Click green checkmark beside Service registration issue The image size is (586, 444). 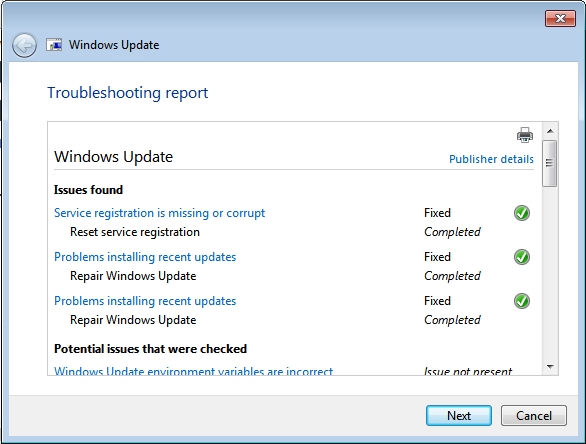click(x=522, y=213)
